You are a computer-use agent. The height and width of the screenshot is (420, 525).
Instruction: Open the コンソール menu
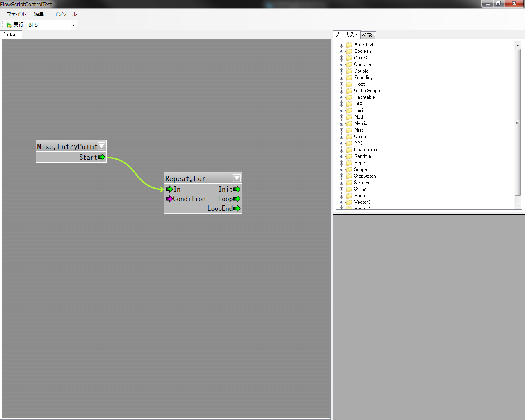coord(64,14)
